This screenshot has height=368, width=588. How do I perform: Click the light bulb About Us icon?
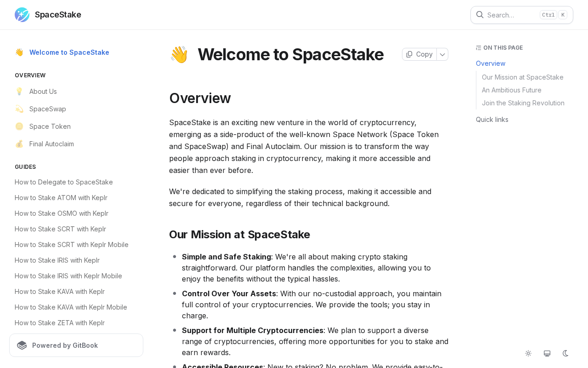19,92
